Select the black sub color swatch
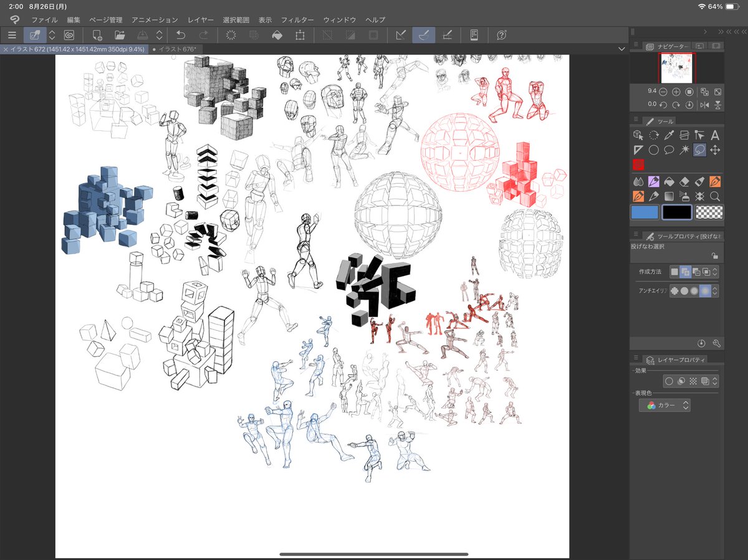 pyautogui.click(x=677, y=212)
